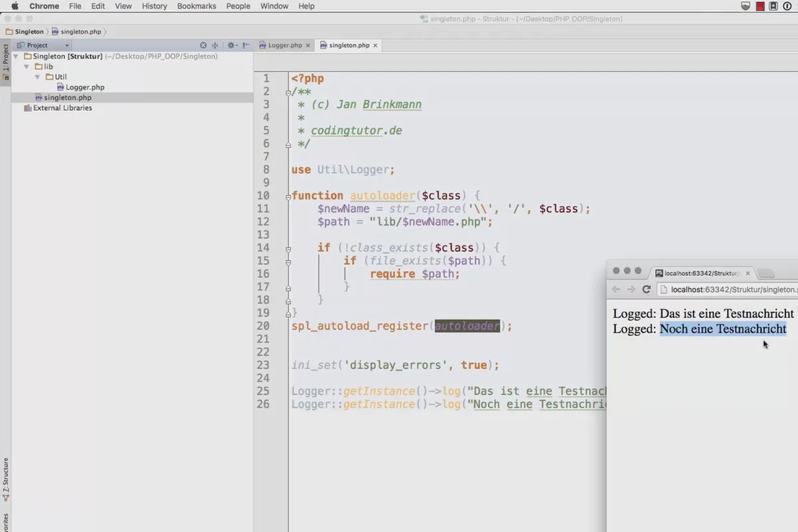Image resolution: width=798 pixels, height=532 pixels.
Task: Open the Window menu
Action: pos(274,6)
